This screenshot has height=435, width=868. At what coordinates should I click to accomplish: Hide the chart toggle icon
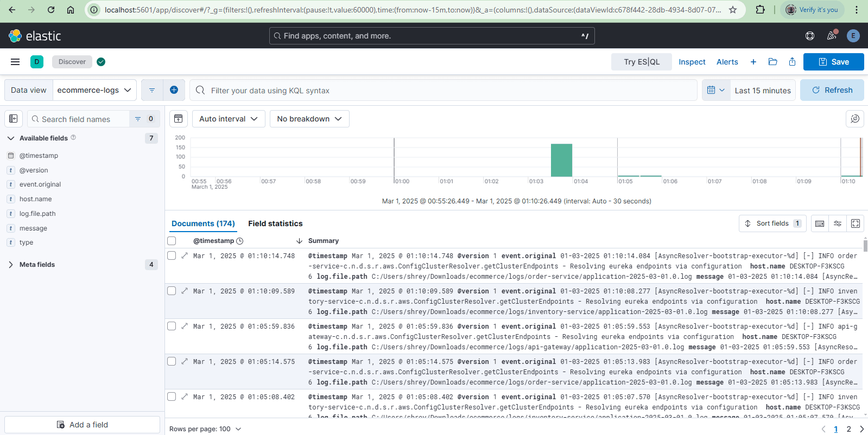[x=179, y=119]
